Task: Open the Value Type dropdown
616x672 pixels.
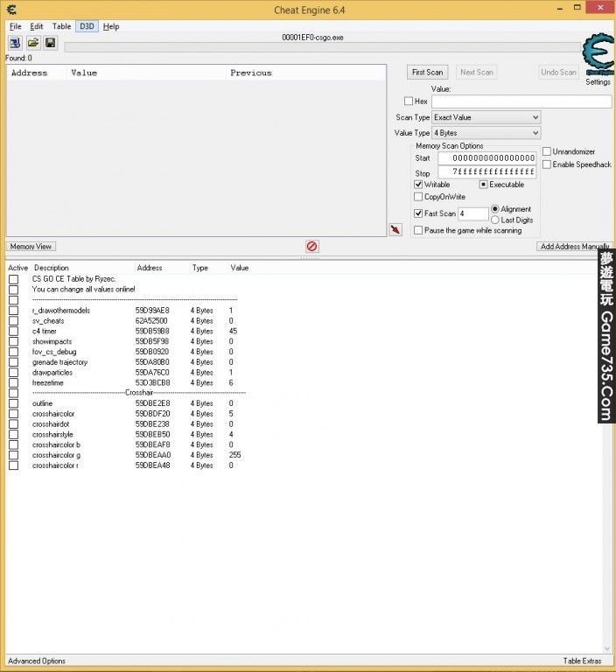Action: 486,133
